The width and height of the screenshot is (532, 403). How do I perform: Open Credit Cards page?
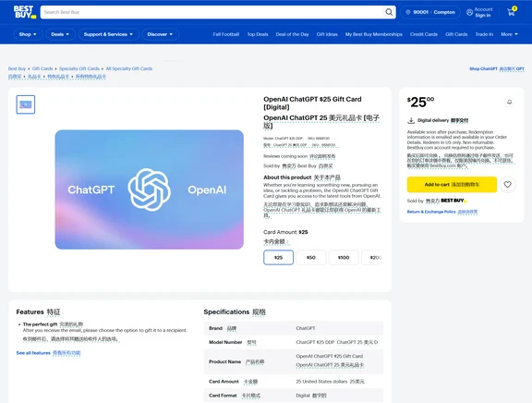[423, 34]
